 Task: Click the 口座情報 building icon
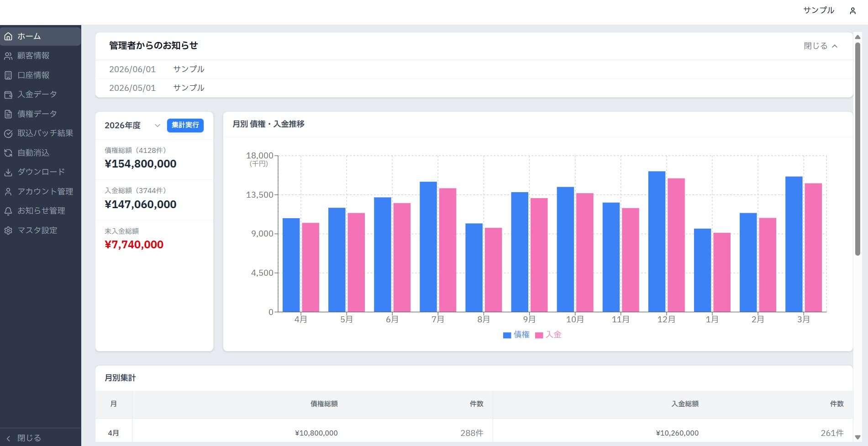[x=8, y=75]
